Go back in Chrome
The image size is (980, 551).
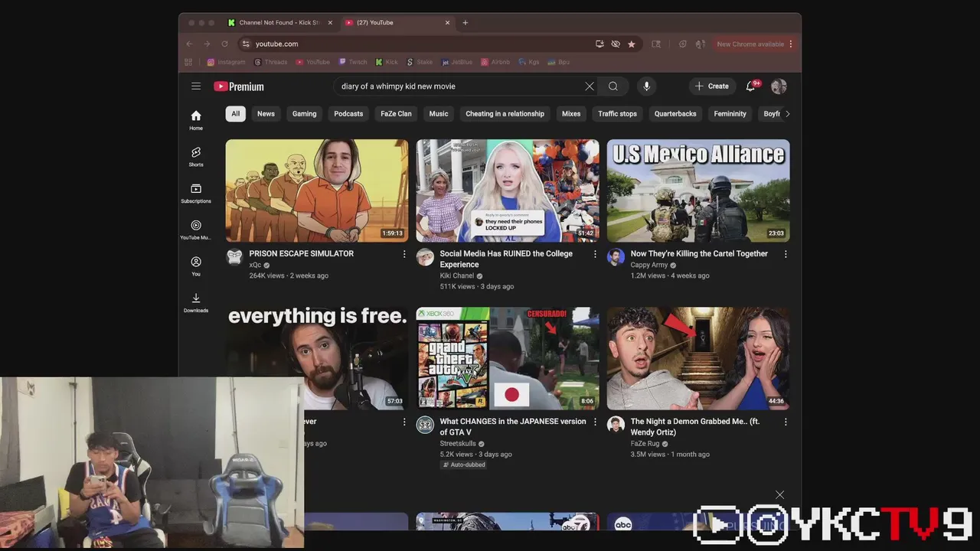pos(189,44)
